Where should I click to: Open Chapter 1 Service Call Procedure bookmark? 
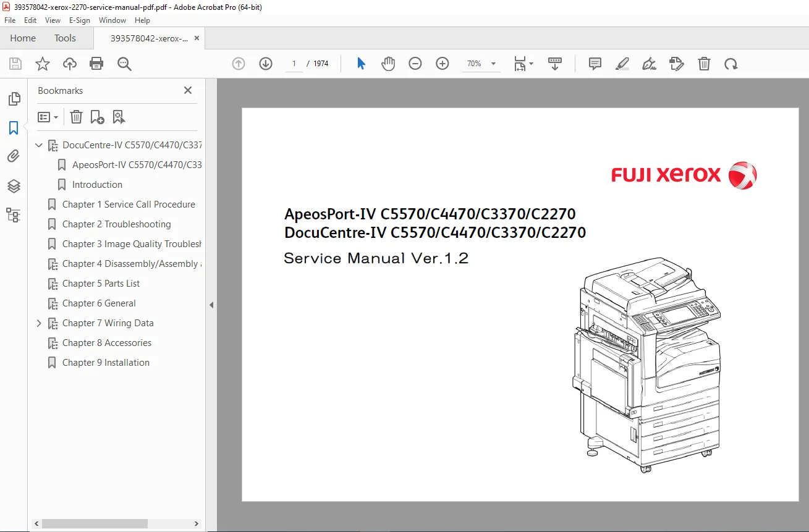(x=129, y=205)
